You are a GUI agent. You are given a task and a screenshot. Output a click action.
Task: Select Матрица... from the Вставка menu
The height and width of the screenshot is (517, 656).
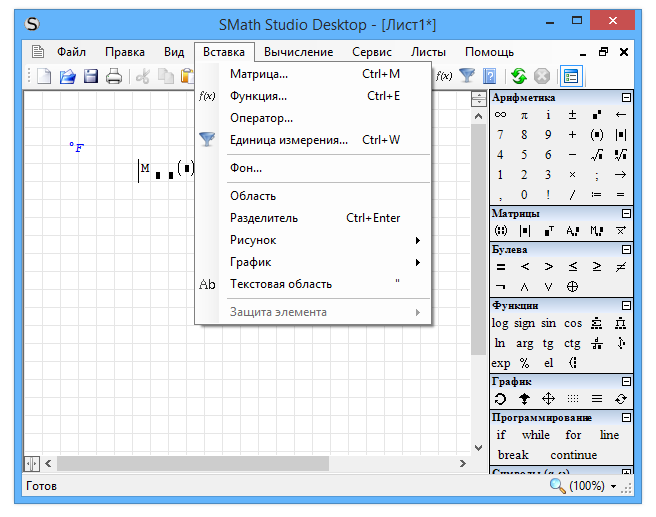click(x=259, y=74)
